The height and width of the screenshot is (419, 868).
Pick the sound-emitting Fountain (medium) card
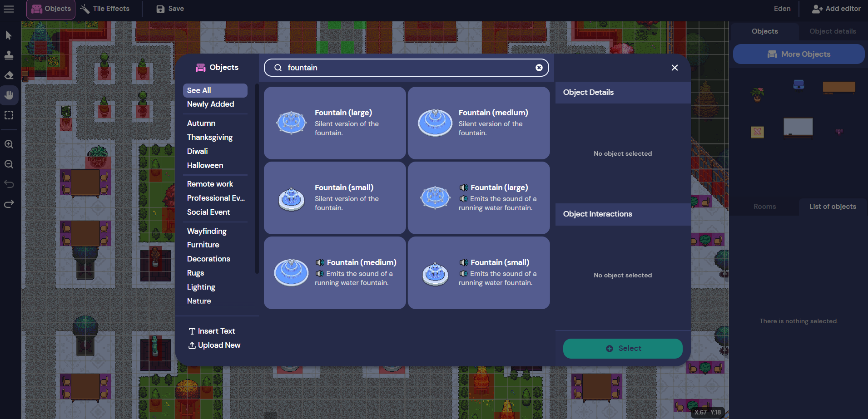coord(335,273)
